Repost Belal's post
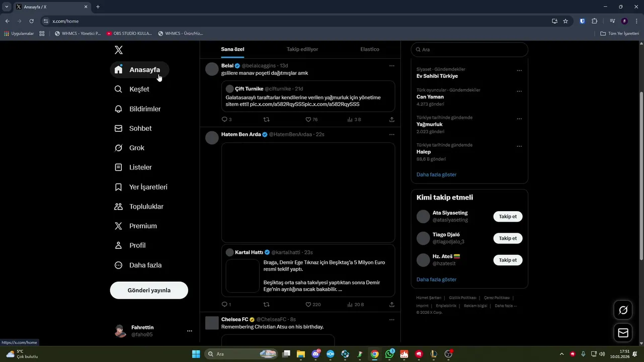The width and height of the screenshot is (644, 362). pos(267,119)
